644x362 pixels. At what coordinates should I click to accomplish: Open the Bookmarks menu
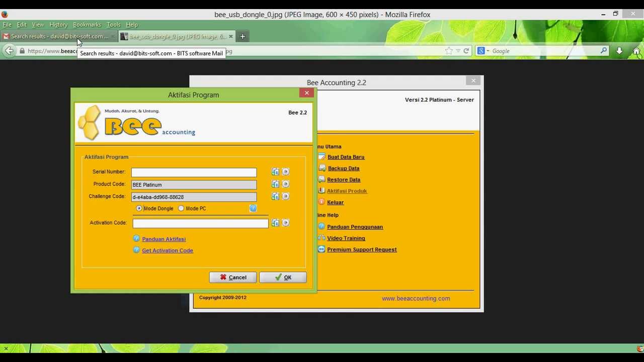87,25
